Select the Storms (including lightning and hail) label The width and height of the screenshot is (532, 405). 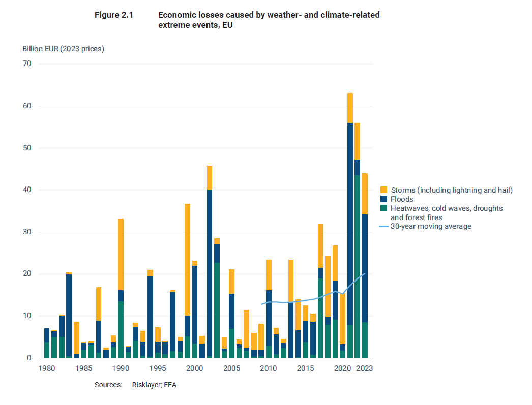point(451,190)
